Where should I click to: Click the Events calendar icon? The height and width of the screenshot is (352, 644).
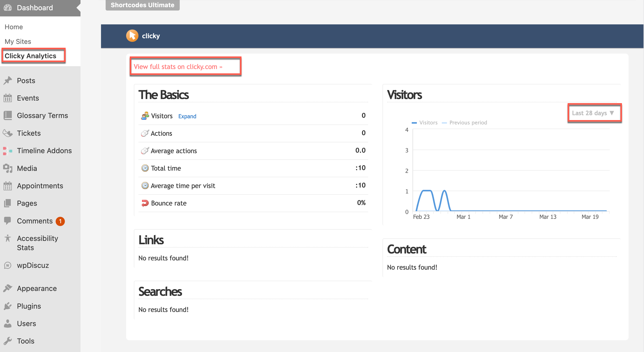tap(8, 98)
